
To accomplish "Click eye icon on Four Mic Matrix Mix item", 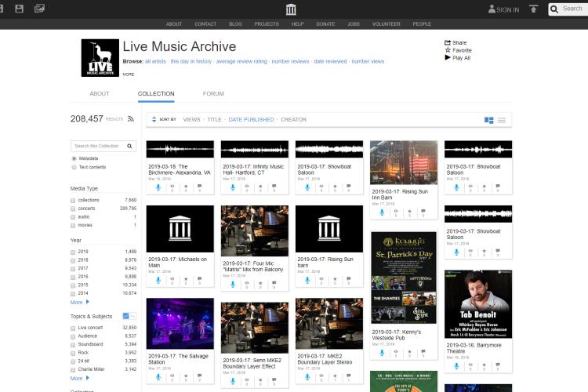I will (x=247, y=283).
